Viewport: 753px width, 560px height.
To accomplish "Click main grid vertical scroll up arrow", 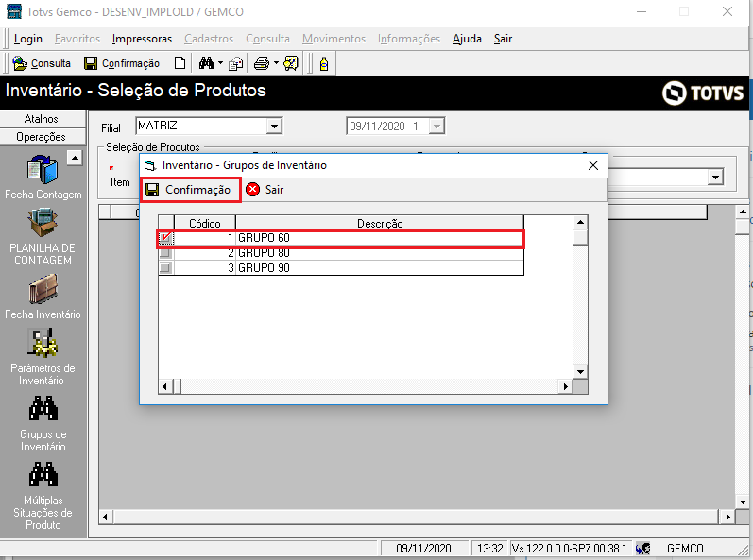I will click(x=743, y=212).
